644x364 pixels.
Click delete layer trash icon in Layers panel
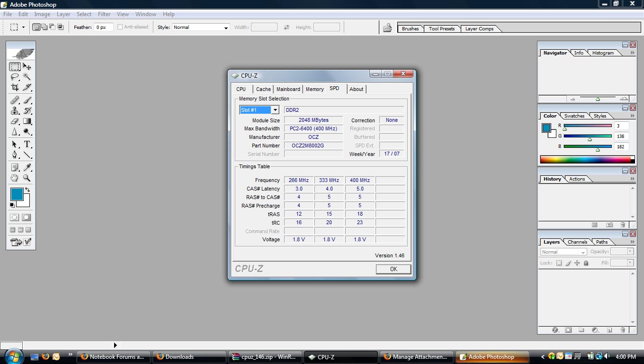(623, 330)
